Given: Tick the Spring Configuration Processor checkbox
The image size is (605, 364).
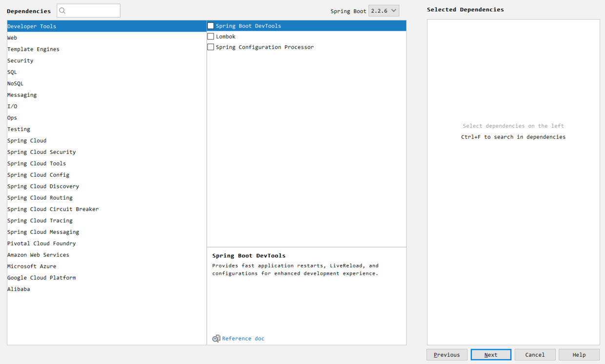Looking at the screenshot, I should tap(211, 47).
